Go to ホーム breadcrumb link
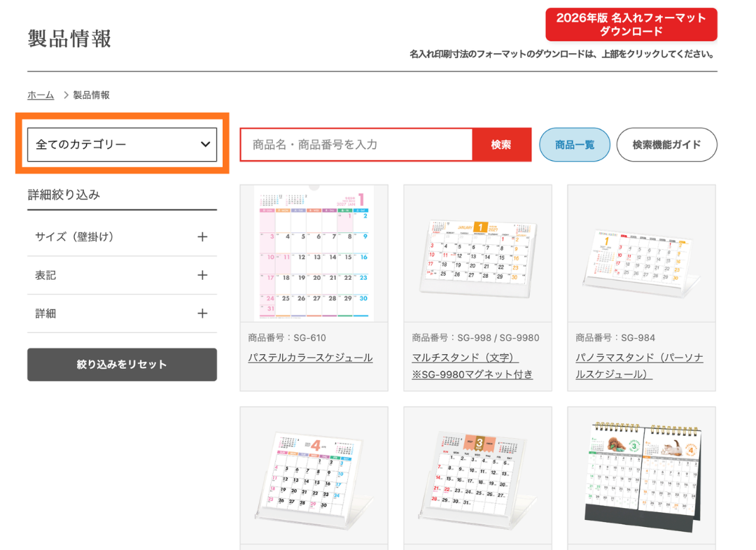756x550 pixels. click(x=41, y=95)
